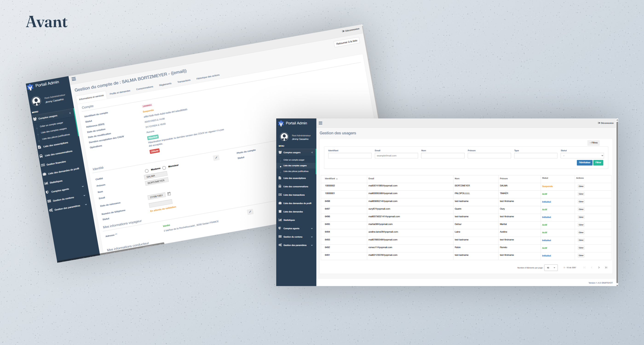
Task: Click Statistiques chart icon in right sidebar
Action: [280, 220]
